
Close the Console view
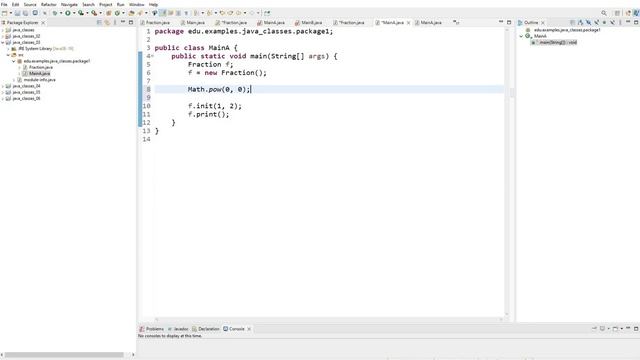(x=249, y=329)
